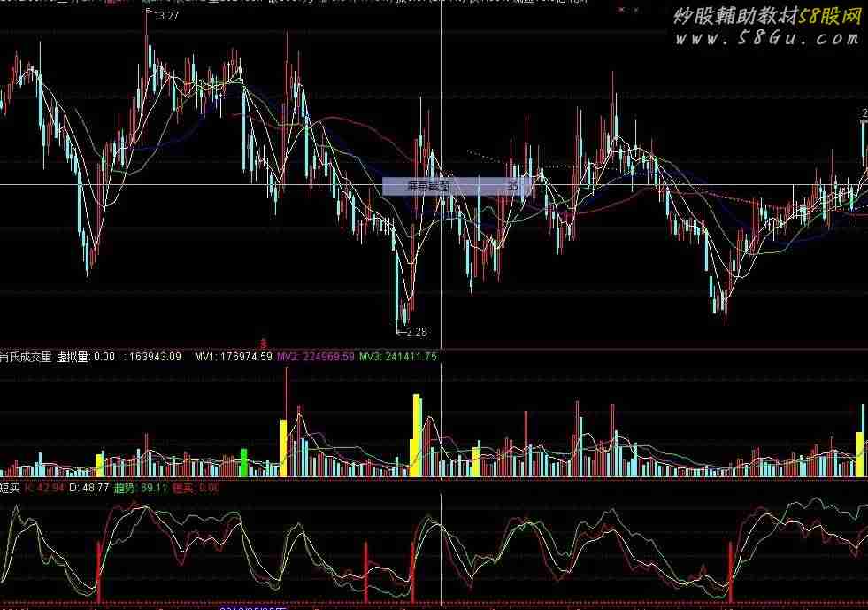Click the red K: 42.94 value
Image resolution: width=868 pixels, height=610 pixels.
(x=44, y=488)
